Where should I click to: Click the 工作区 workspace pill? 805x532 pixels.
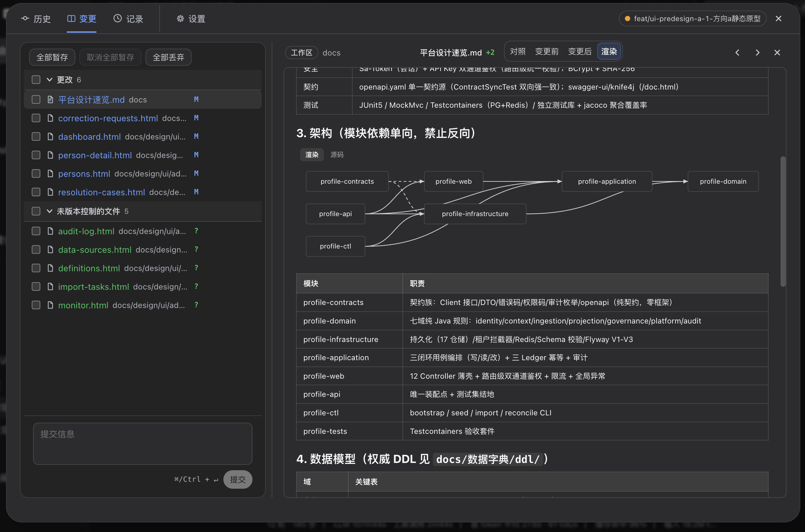tap(301, 53)
